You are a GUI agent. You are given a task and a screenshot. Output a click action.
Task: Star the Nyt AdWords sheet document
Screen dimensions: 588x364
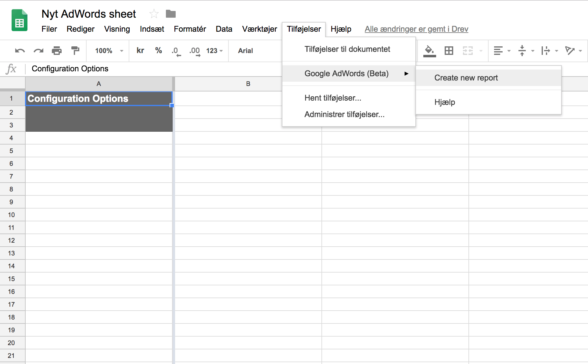point(154,14)
